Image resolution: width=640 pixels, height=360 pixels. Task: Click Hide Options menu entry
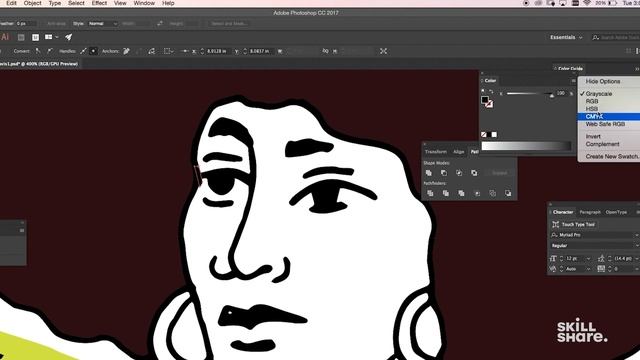(x=603, y=81)
